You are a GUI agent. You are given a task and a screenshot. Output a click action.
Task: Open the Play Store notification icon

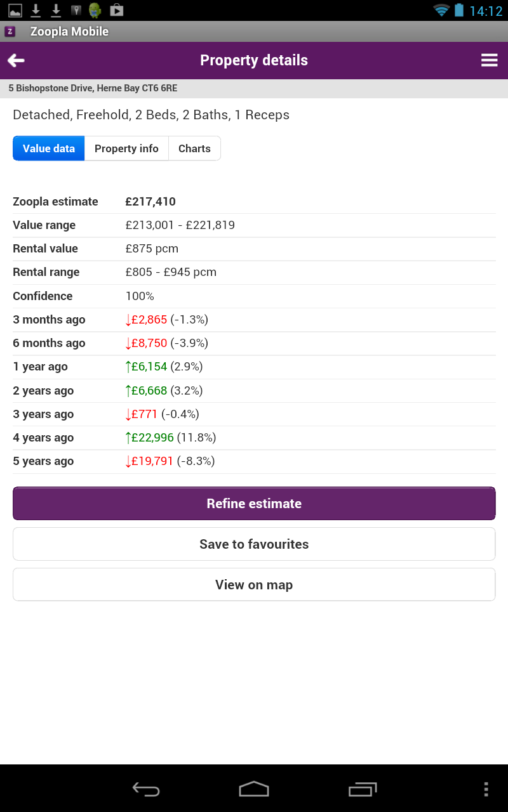tap(117, 10)
